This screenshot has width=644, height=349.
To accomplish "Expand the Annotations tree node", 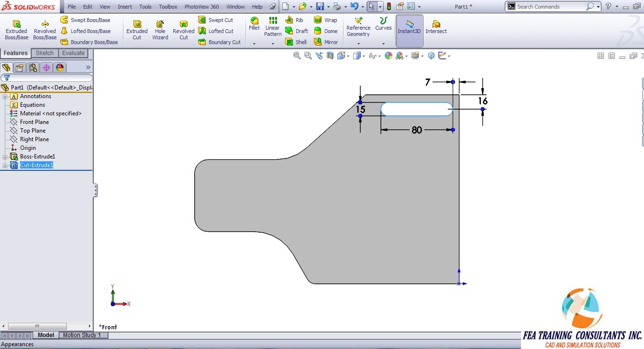I will (5, 97).
